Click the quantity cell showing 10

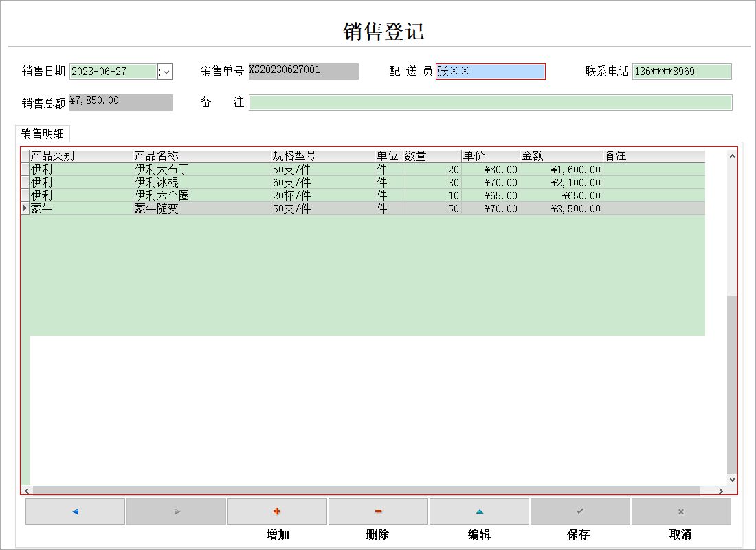[432, 195]
